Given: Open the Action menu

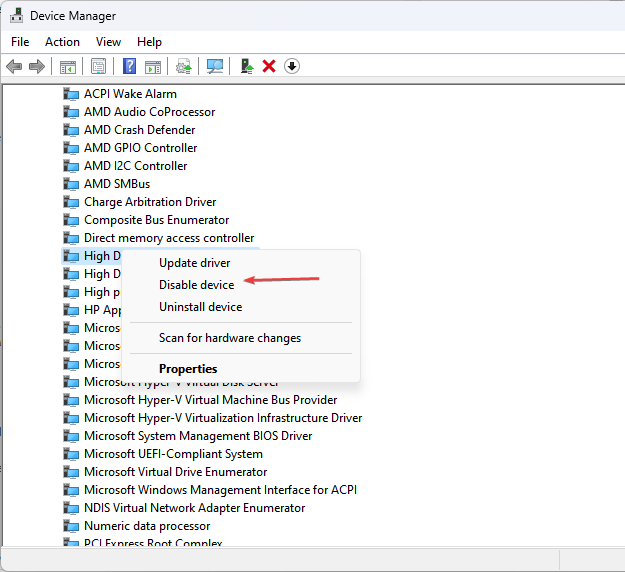Looking at the screenshot, I should coord(62,42).
